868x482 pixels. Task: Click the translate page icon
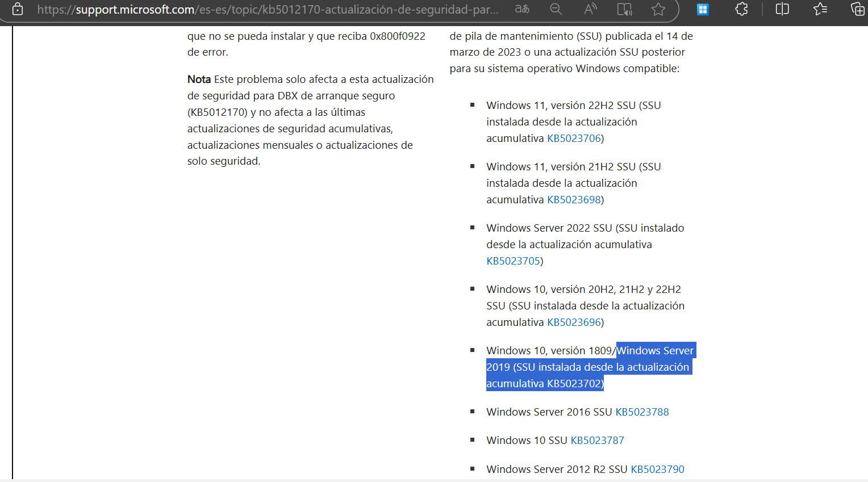pyautogui.click(x=522, y=9)
